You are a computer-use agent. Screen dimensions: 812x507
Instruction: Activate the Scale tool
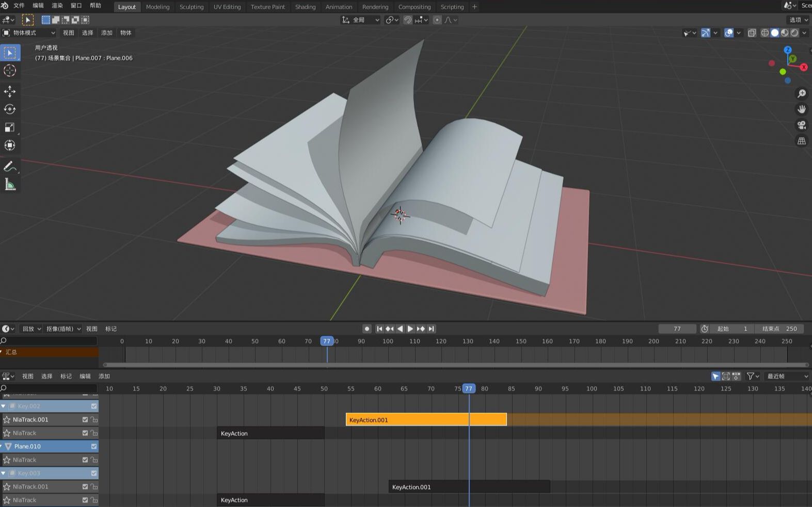(10, 127)
